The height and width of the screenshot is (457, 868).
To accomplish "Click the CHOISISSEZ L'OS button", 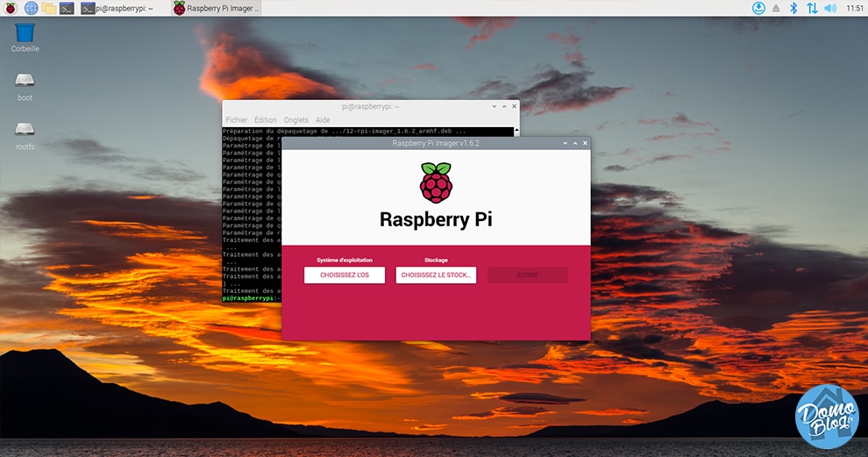I will point(345,275).
